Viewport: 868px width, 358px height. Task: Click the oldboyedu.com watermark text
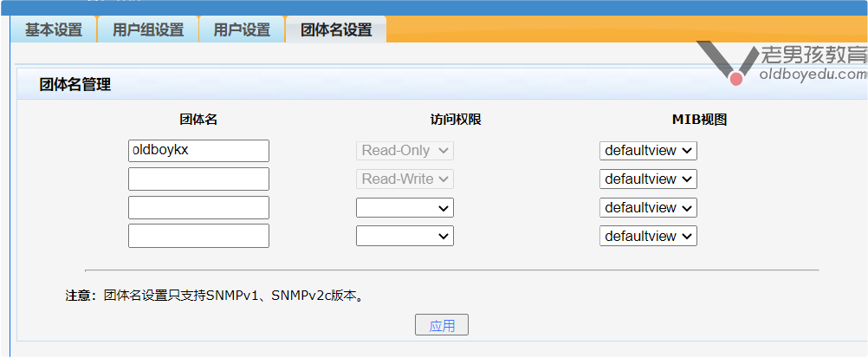813,75
